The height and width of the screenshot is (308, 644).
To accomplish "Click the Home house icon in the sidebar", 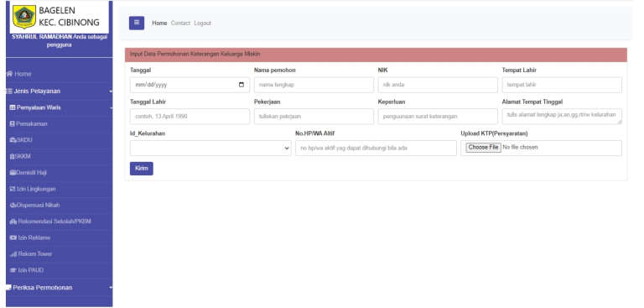I will 9,74.
